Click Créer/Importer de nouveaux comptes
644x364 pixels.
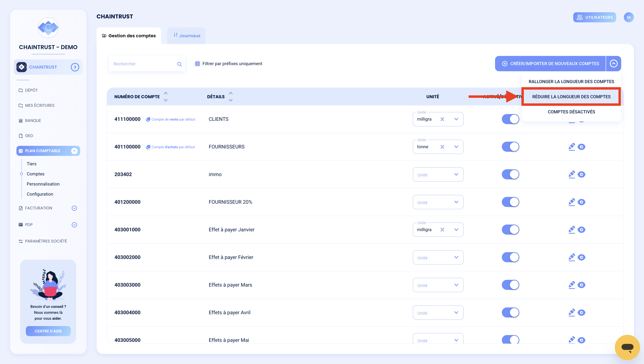pos(550,64)
